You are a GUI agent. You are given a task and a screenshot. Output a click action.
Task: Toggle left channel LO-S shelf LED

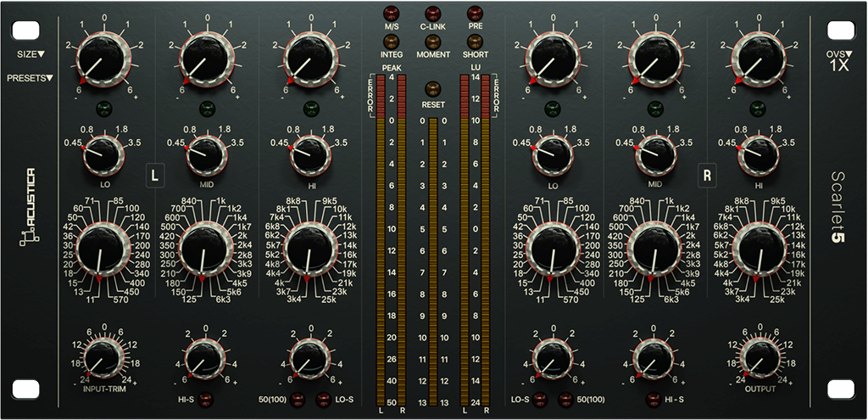click(323, 399)
